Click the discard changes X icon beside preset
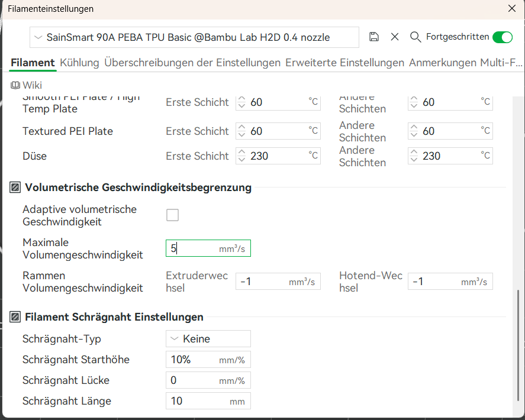The image size is (525, 420). coord(395,37)
